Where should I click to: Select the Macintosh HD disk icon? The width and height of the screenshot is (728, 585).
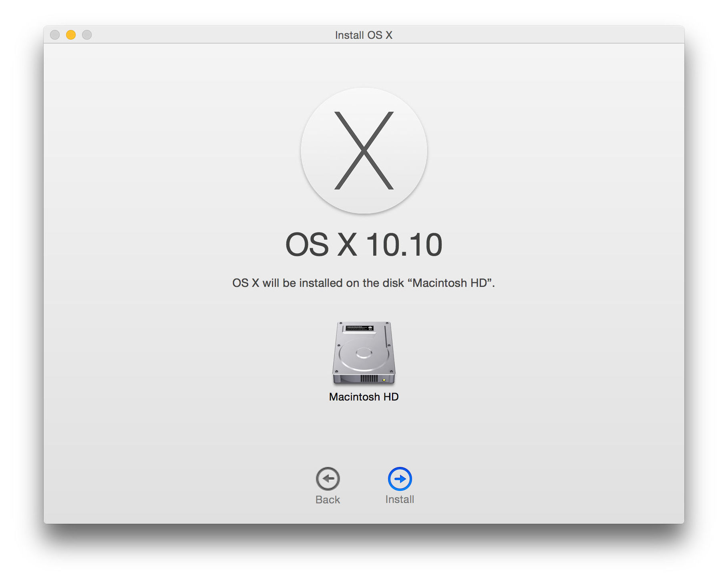click(x=364, y=353)
